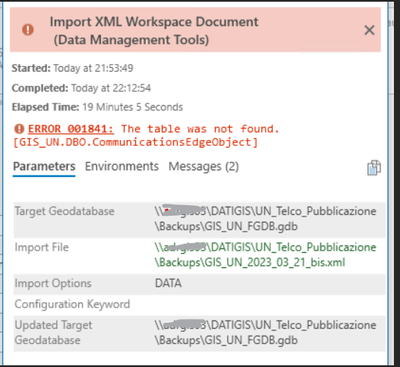Click the Started timestamp line
The width and height of the screenshot is (400, 367).
(x=72, y=68)
